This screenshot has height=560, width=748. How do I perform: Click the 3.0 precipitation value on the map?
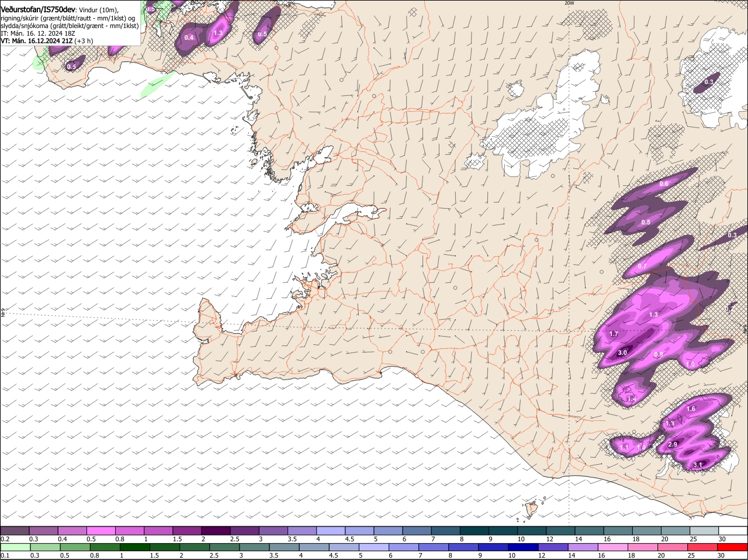click(x=622, y=352)
